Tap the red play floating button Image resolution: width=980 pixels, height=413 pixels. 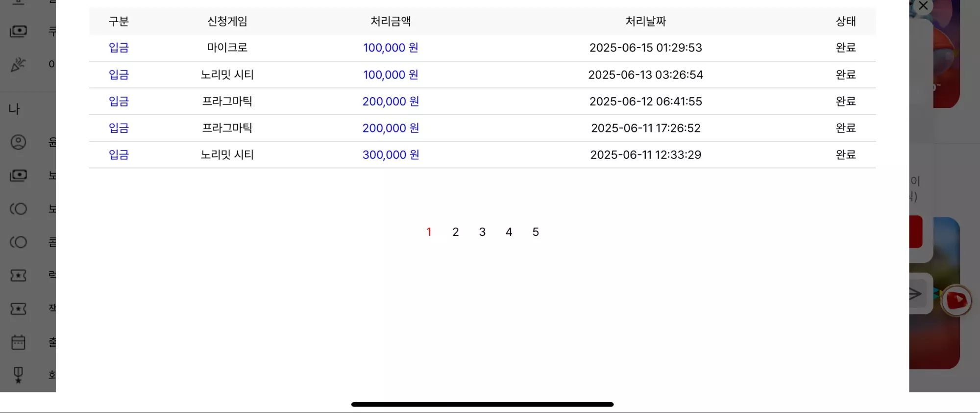pos(956,300)
